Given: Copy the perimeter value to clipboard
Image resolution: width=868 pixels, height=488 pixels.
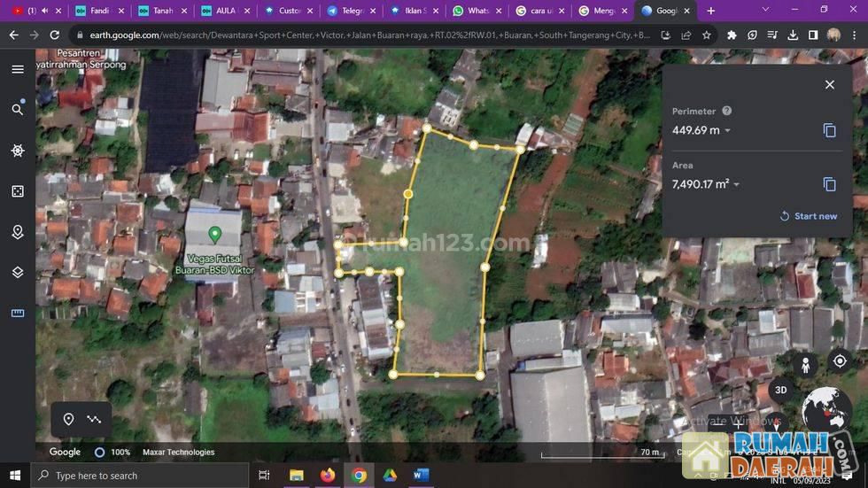Looking at the screenshot, I should [x=829, y=130].
